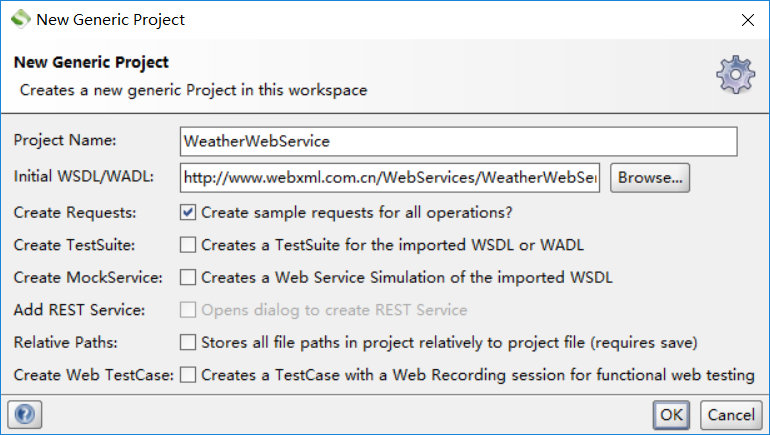Click 'Creates a TestSuite for the imported' text
770x435 pixels.
[x=392, y=245]
